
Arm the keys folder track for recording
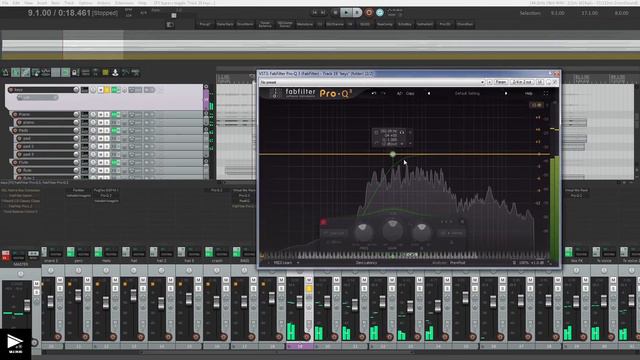(x=11, y=90)
